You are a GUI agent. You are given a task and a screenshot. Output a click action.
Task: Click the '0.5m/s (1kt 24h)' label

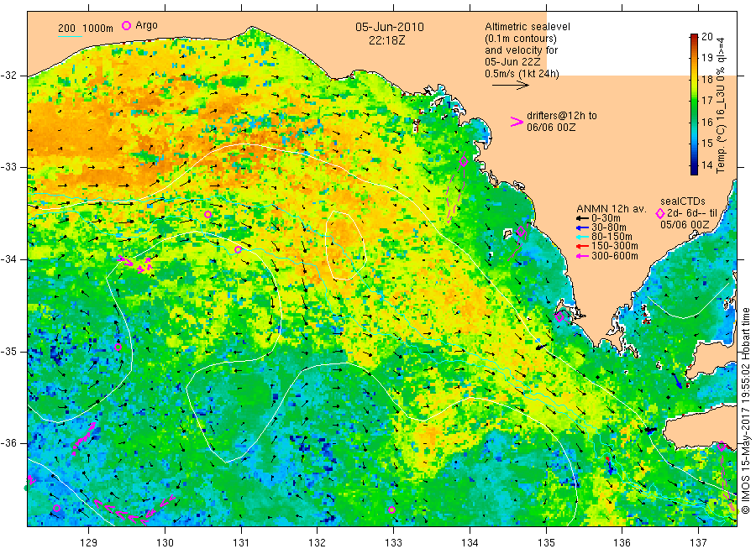522,74
